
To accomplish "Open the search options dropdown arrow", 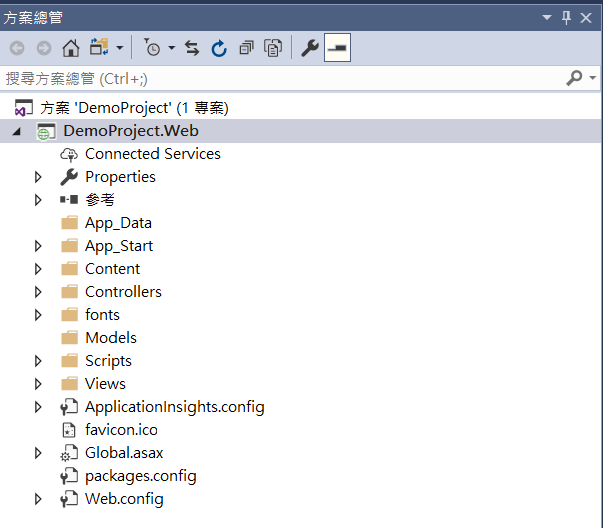I will 593,78.
